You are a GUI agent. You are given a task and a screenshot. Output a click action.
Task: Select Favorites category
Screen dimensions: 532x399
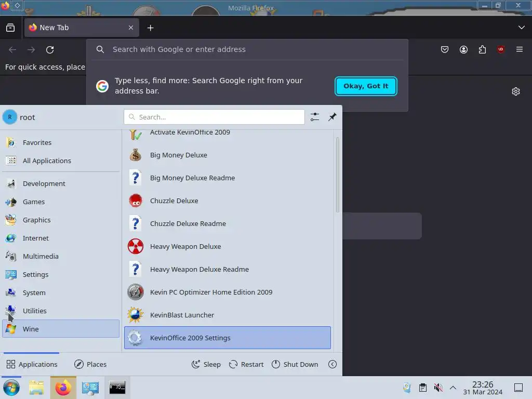coord(61,142)
